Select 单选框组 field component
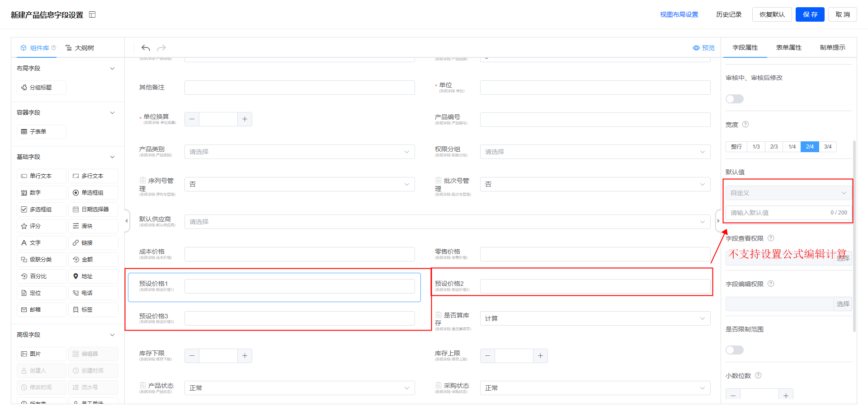Screen dimensions: 868x415 [93, 193]
